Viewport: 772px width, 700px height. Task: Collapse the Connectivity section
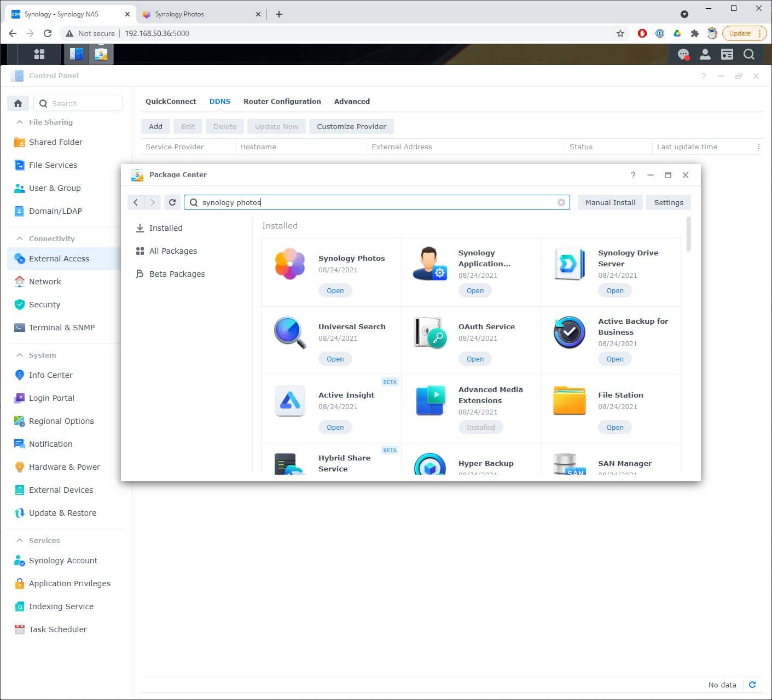[20, 238]
